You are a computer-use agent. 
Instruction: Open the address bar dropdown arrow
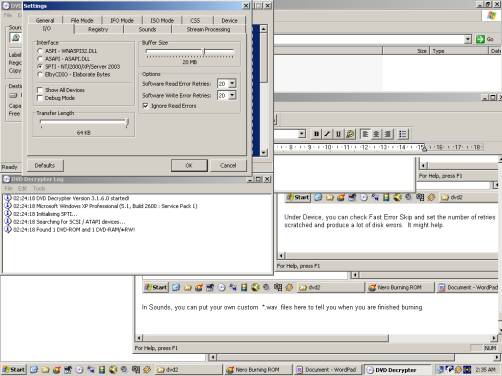tap(468, 39)
